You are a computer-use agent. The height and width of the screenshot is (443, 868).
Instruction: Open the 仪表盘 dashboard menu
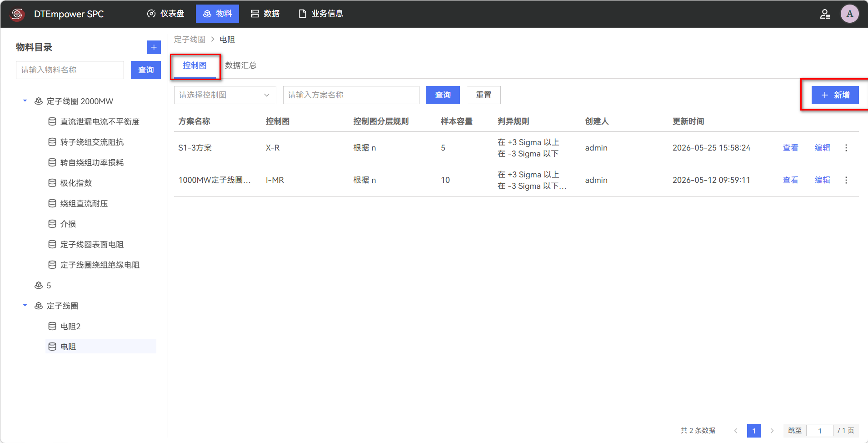point(166,14)
